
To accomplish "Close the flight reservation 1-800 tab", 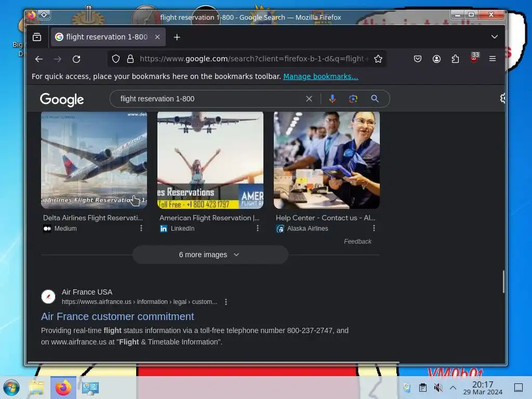I will (157, 37).
